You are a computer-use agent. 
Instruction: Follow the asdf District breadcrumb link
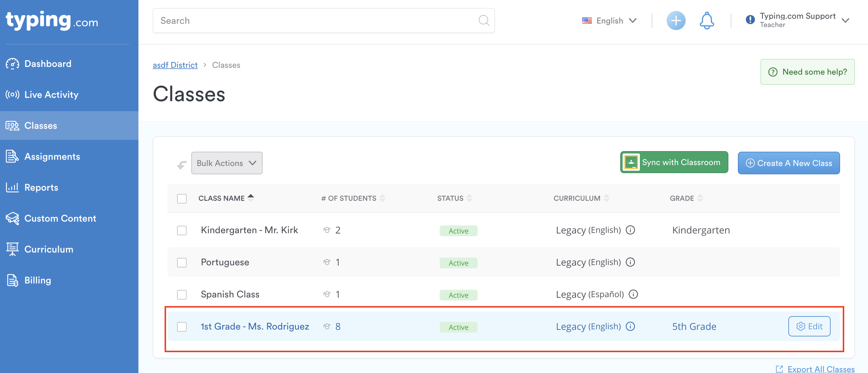[x=175, y=65]
